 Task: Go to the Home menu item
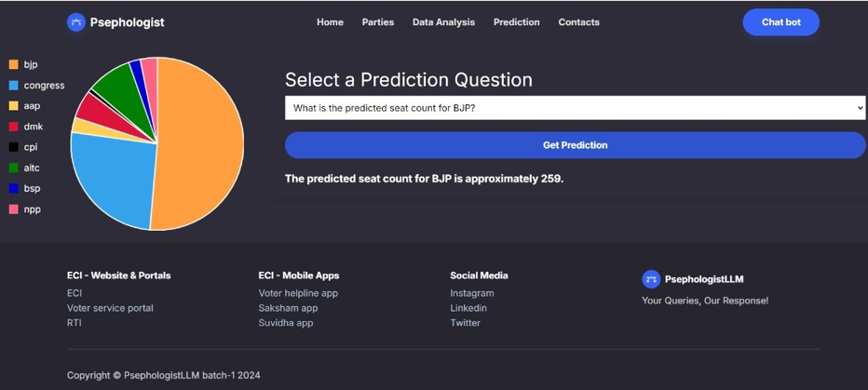pos(330,22)
